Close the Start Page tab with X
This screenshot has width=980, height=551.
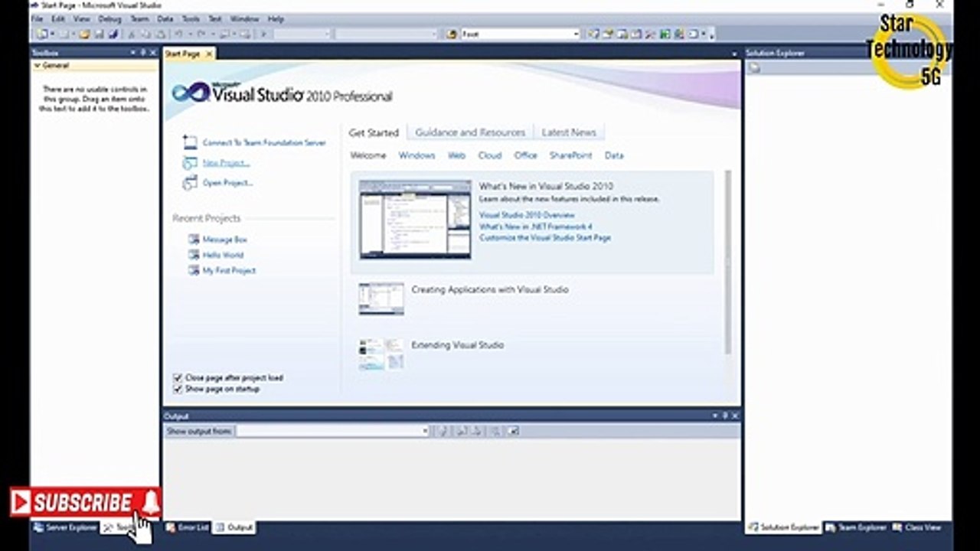(x=207, y=54)
